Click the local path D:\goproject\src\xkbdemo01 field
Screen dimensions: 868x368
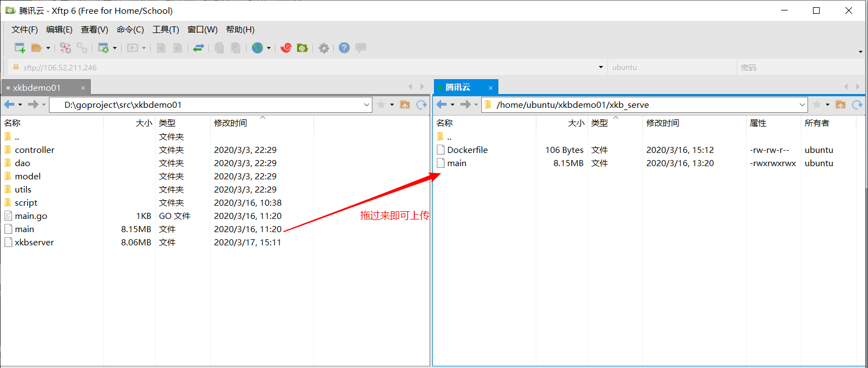pyautogui.click(x=211, y=105)
